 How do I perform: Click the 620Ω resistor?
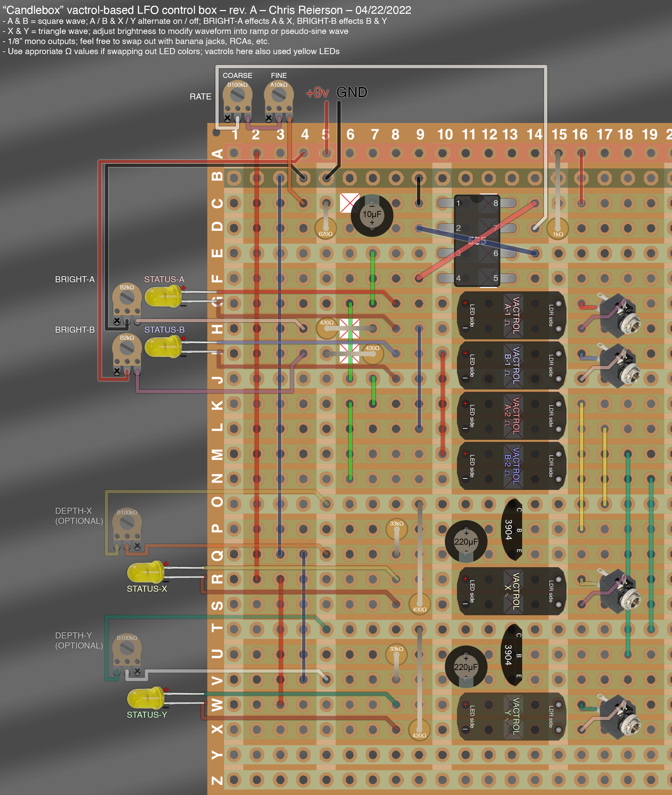pyautogui.click(x=325, y=229)
